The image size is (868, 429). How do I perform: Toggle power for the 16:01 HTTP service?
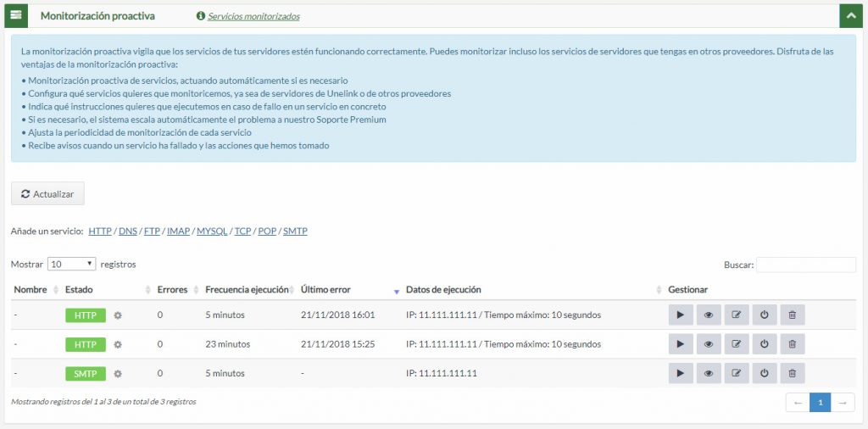point(765,315)
